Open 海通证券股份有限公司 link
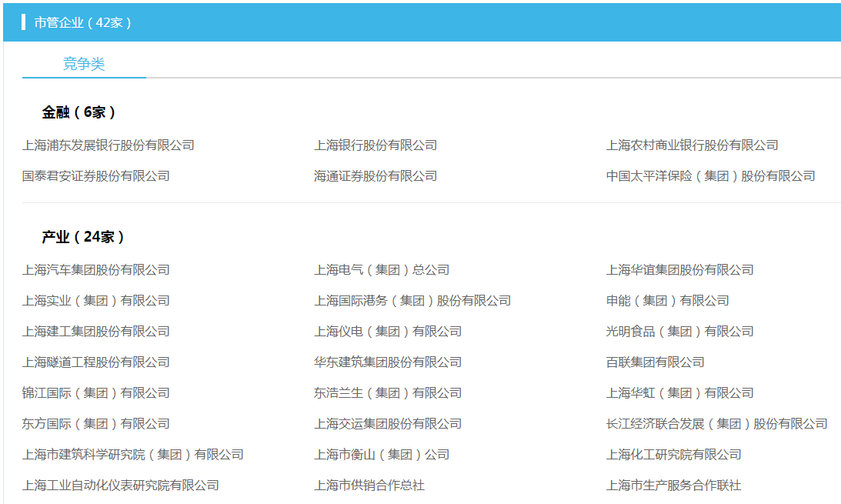 [x=375, y=176]
